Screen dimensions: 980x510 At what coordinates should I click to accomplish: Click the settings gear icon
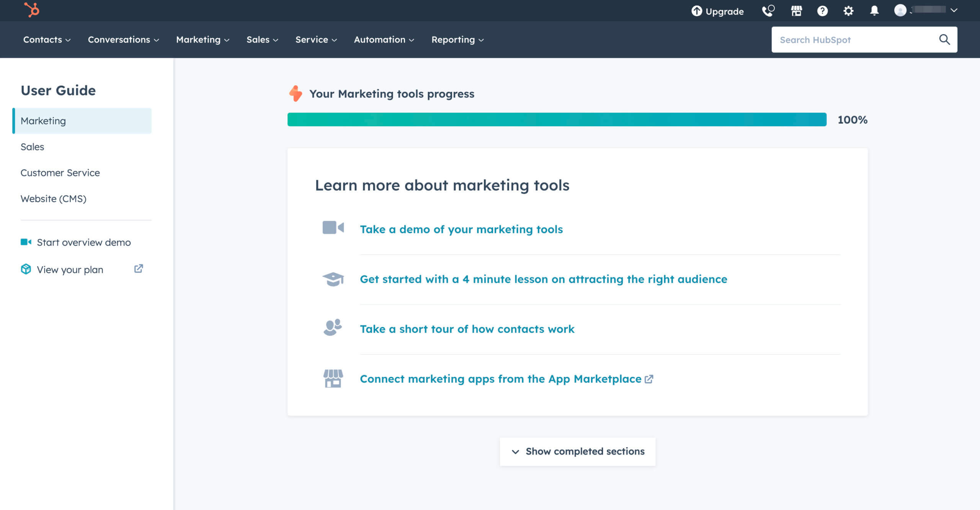point(848,10)
